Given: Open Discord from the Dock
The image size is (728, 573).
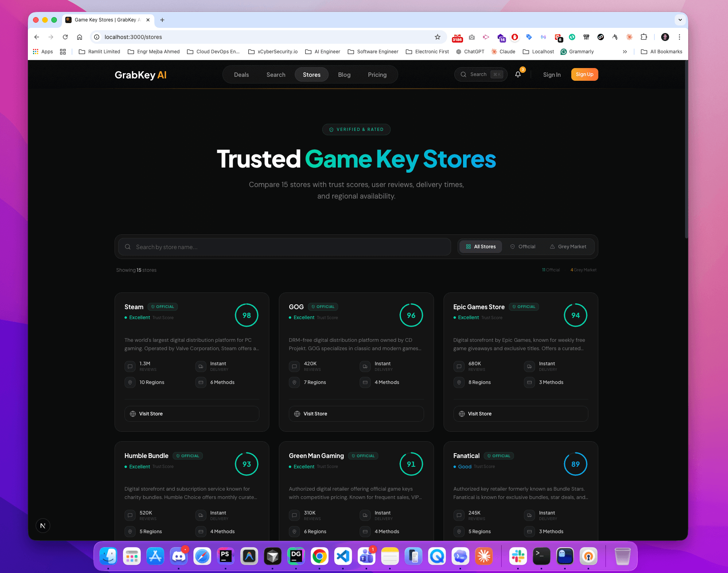Looking at the screenshot, I should click(179, 556).
